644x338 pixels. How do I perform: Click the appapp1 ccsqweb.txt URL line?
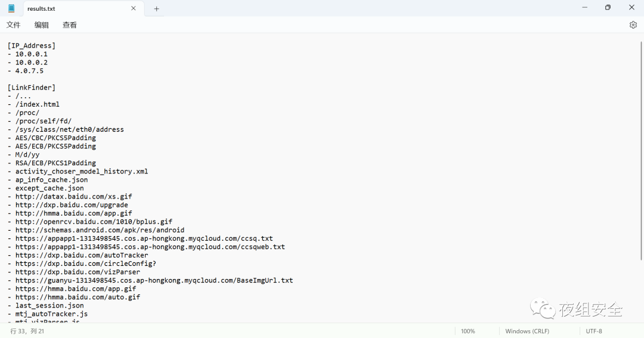click(146, 247)
